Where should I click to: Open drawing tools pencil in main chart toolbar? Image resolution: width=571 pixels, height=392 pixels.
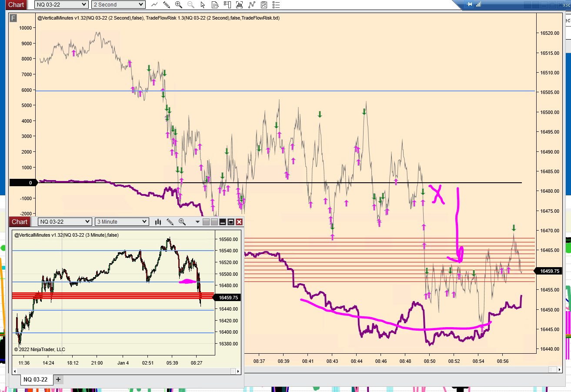pos(167,4)
